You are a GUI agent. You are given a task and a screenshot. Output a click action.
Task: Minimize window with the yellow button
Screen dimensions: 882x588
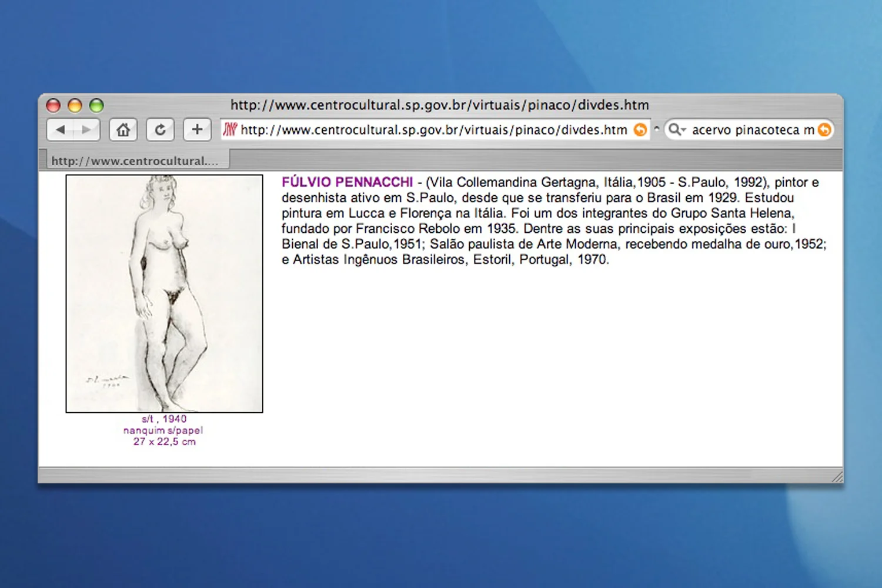(x=75, y=105)
